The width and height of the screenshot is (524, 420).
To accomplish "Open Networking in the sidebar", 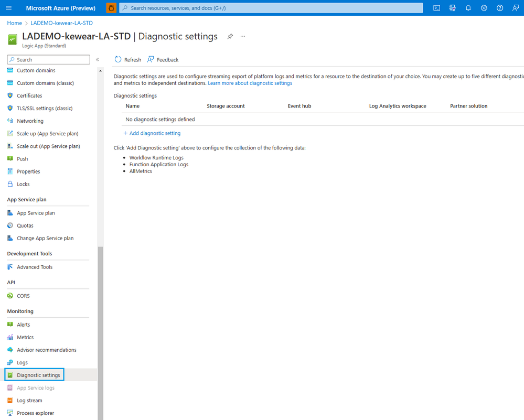I will [x=30, y=121].
